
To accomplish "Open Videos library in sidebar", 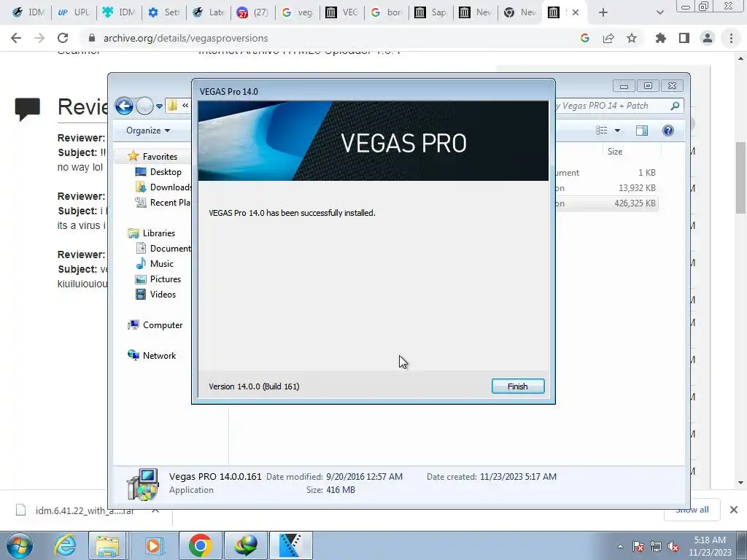I will (156, 295).
